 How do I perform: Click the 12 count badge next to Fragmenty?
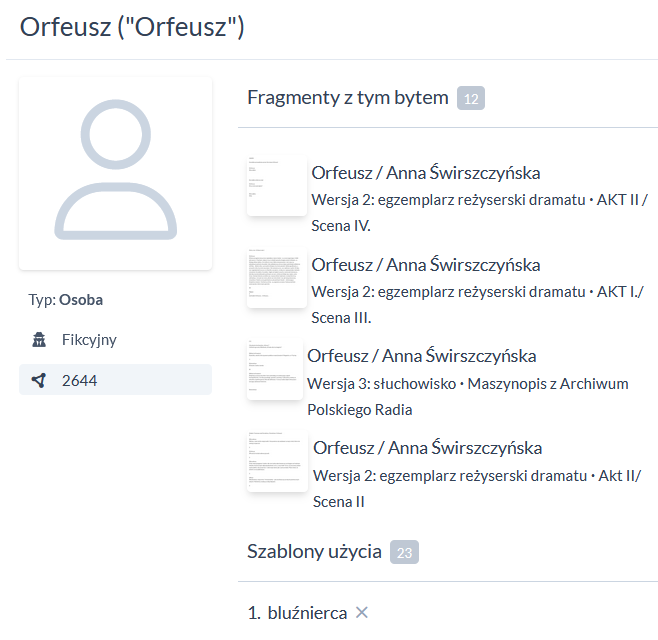[471, 98]
